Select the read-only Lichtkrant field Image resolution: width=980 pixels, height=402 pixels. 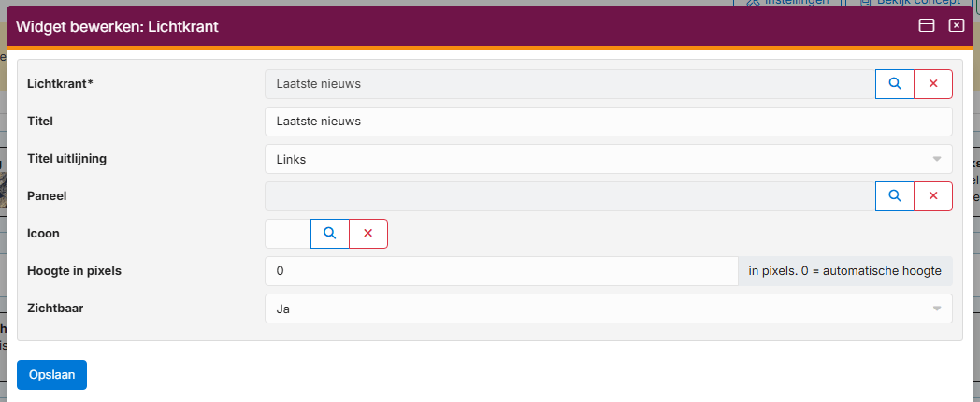569,84
